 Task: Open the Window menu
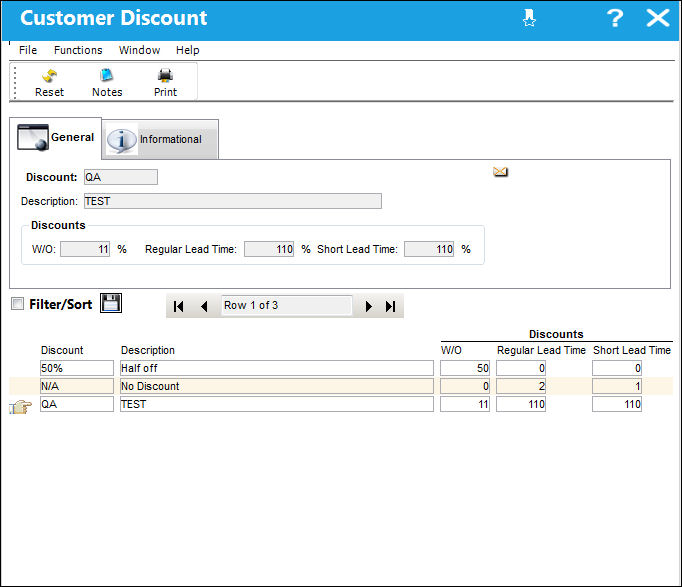click(x=140, y=50)
